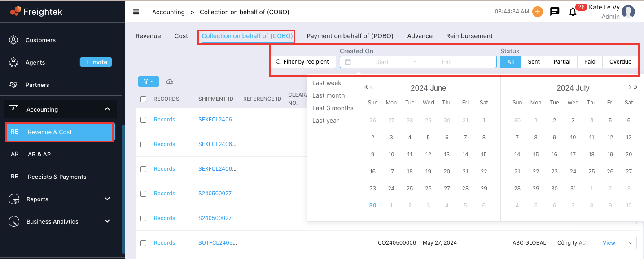Image resolution: width=644 pixels, height=259 pixels.
Task: Go to previous month arrow
Action: click(372, 87)
